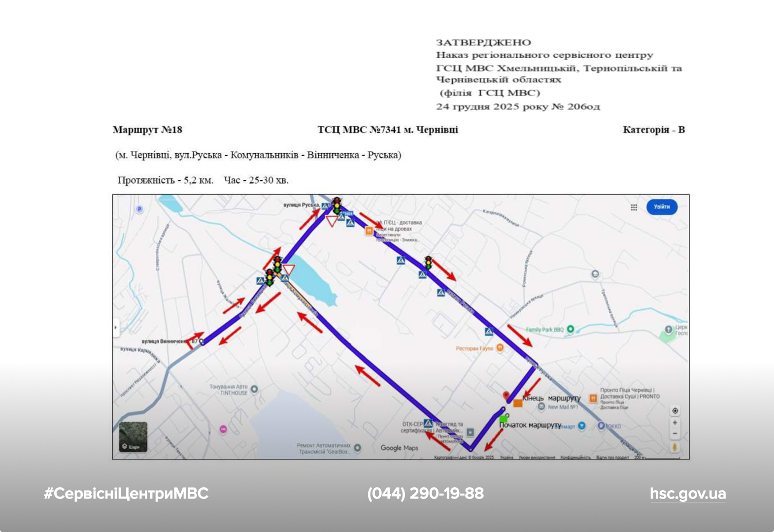Switch map layers via Шари thumbnail
Screen dimensions: 774x532
pyautogui.click(x=133, y=437)
